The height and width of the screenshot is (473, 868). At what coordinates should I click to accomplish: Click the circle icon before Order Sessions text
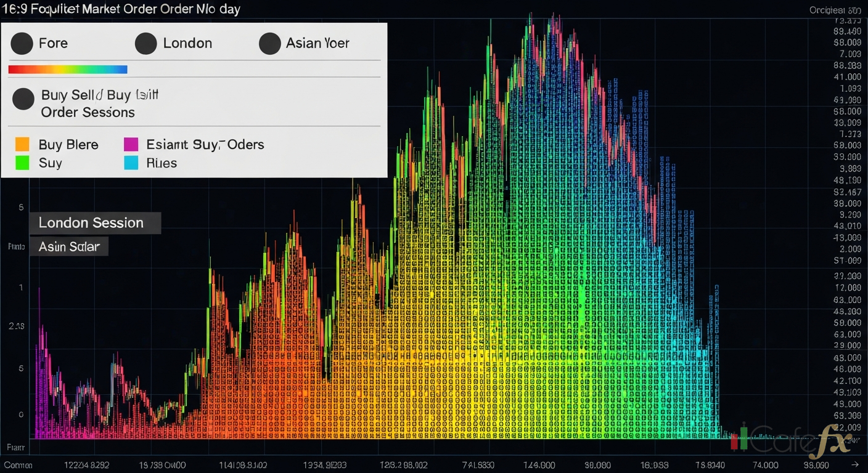(x=22, y=99)
